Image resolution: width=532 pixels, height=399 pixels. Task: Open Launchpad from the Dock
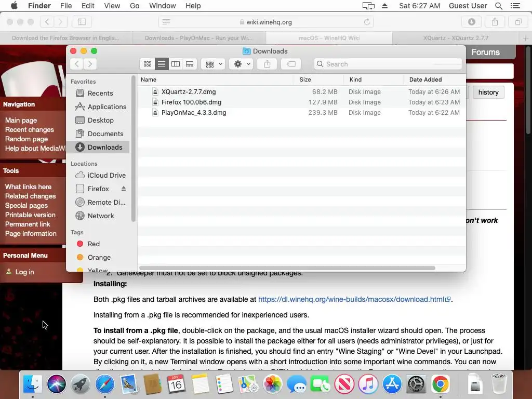(81, 384)
